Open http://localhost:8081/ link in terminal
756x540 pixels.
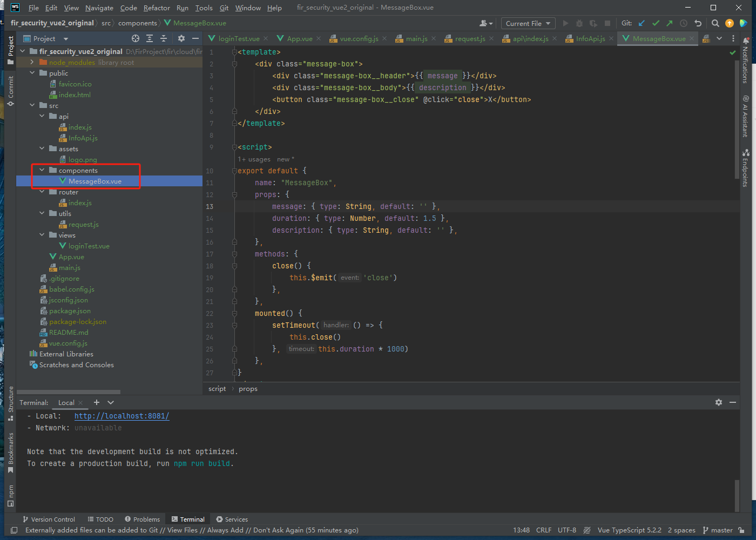point(122,416)
